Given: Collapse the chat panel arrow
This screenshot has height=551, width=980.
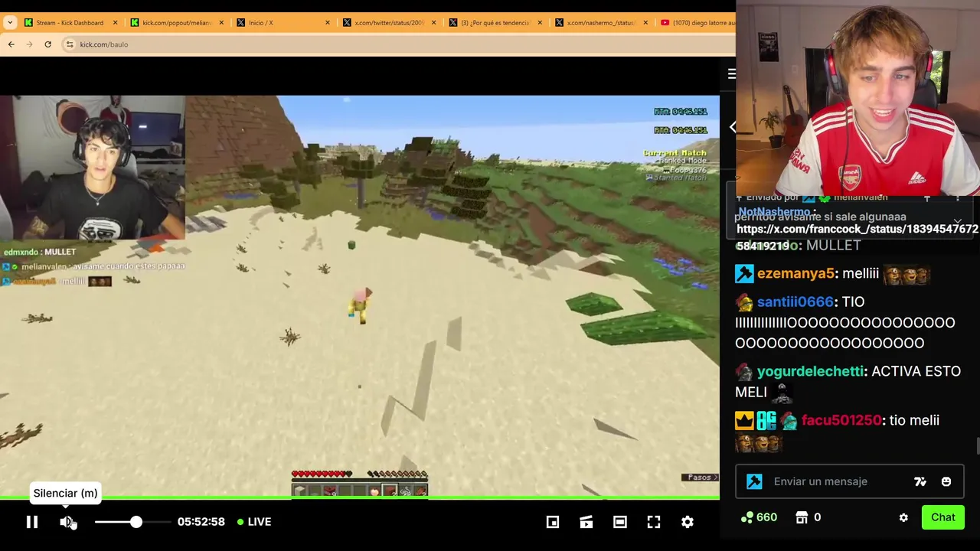Looking at the screenshot, I should (732, 127).
